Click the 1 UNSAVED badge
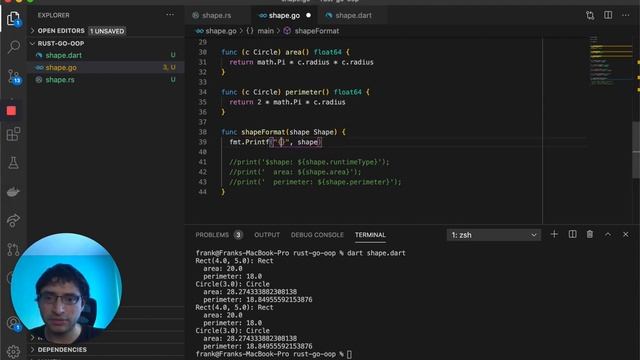The width and height of the screenshot is (640, 360). [107, 31]
